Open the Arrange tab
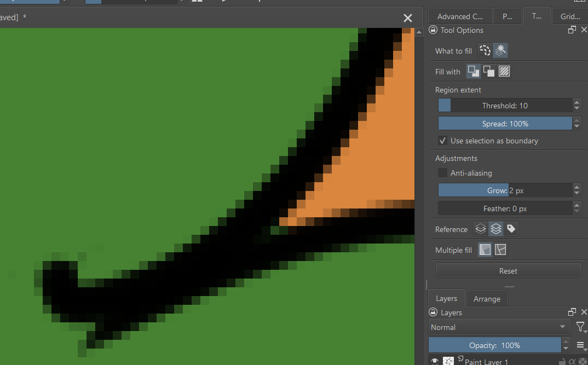This screenshot has height=365, width=588. tap(487, 299)
